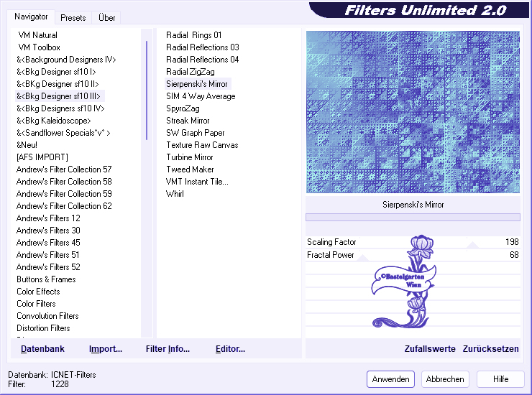Select Andrew's Filter Collection 57

click(64, 169)
